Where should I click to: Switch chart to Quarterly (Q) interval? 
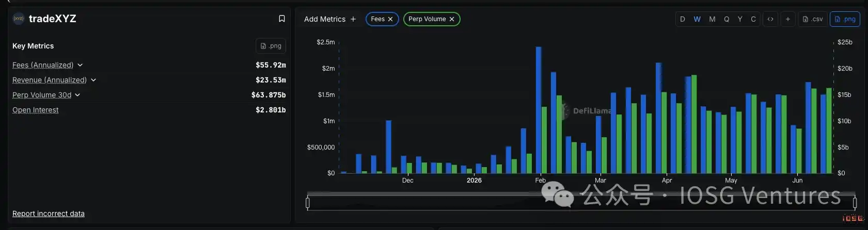pyautogui.click(x=727, y=19)
